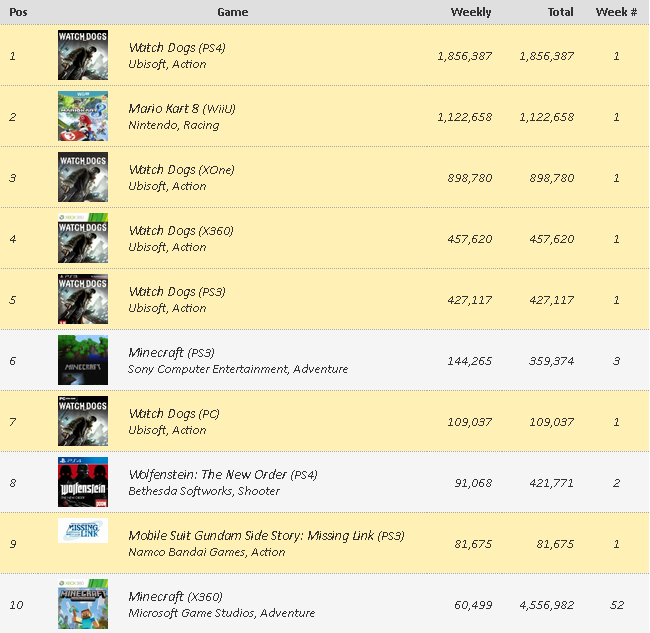Open the Watch Dogs (PS4) box art thumbnail
This screenshot has height=633, width=650.
coord(83,55)
